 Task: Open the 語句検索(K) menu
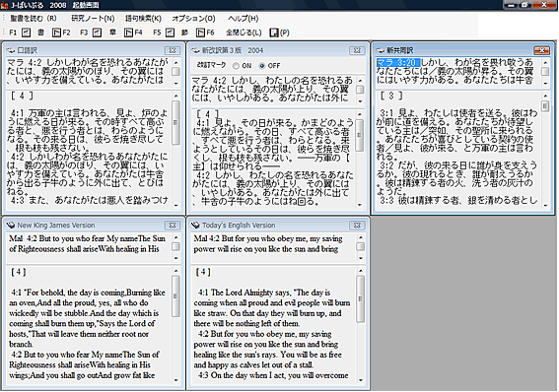pos(143,18)
